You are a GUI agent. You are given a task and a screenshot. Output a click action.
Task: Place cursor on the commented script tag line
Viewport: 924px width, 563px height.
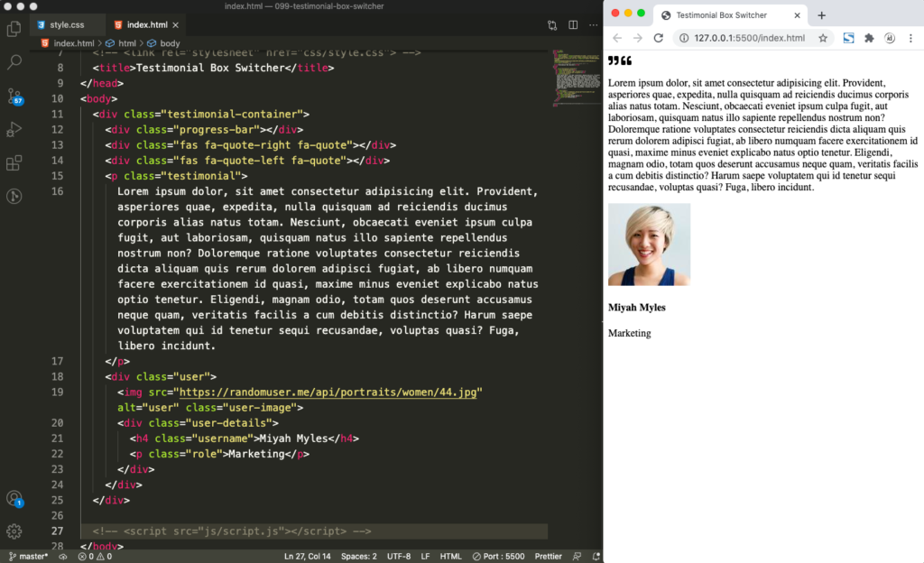point(232,531)
